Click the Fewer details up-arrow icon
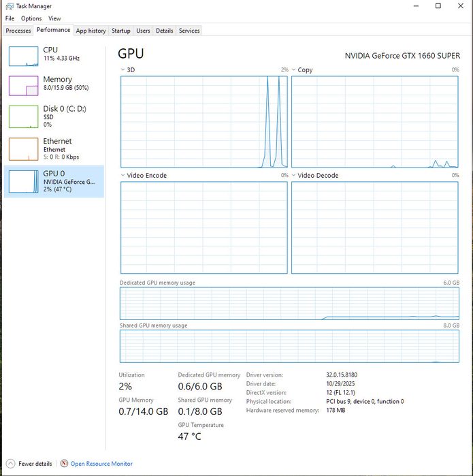This screenshot has height=476, width=473. click(10, 464)
